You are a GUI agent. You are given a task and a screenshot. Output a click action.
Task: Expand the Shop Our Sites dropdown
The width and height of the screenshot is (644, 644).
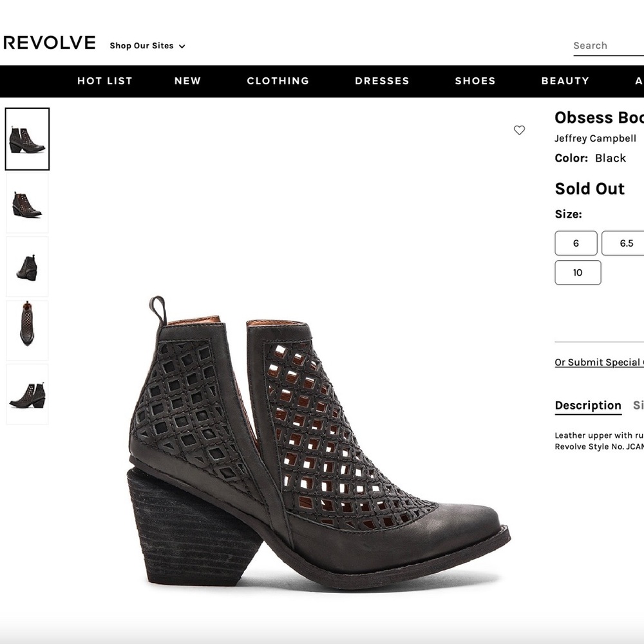tap(147, 46)
